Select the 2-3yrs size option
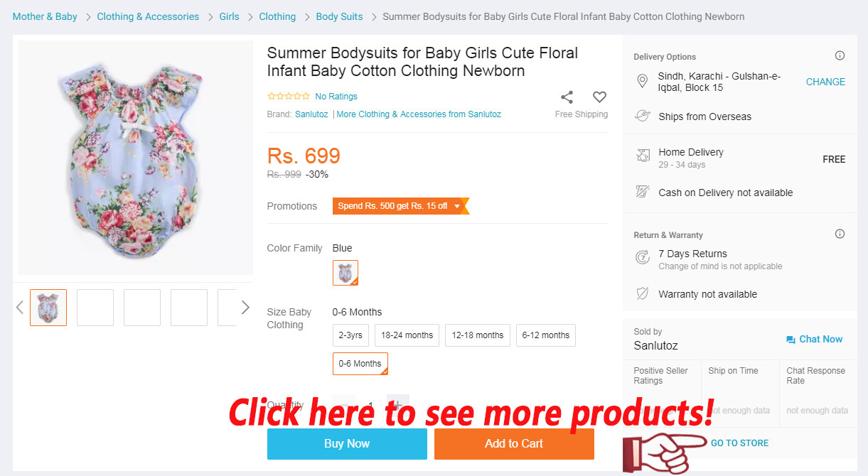 [x=350, y=335]
